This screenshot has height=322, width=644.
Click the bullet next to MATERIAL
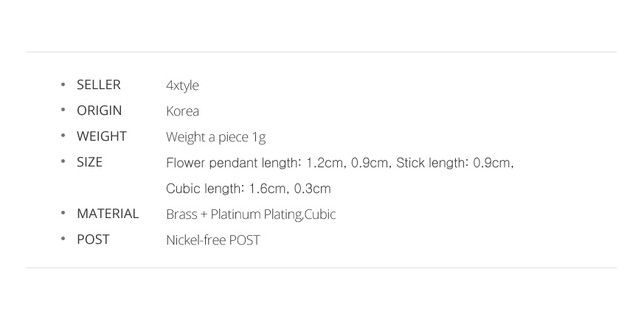63,213
